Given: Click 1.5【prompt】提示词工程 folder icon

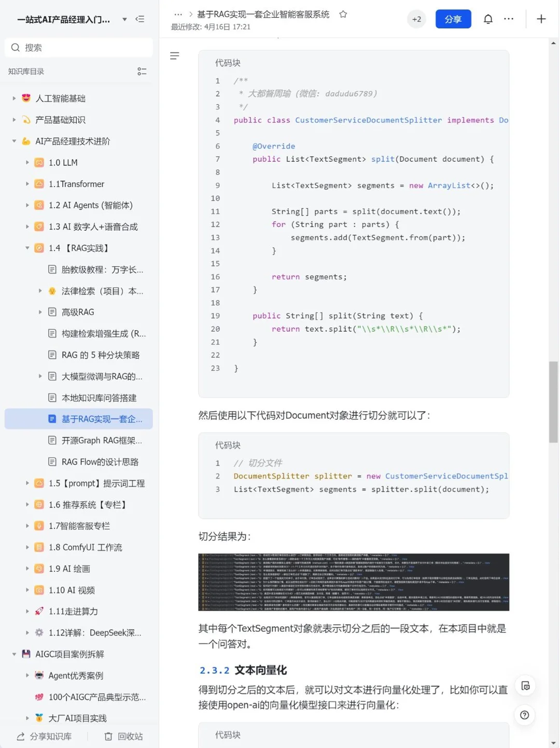Looking at the screenshot, I should point(39,483).
